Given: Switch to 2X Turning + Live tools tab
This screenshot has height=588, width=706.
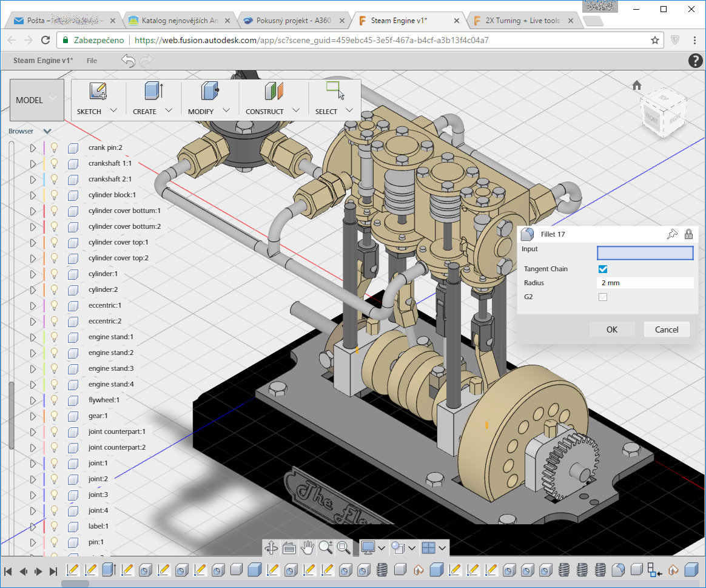Looking at the screenshot, I should tap(523, 20).
